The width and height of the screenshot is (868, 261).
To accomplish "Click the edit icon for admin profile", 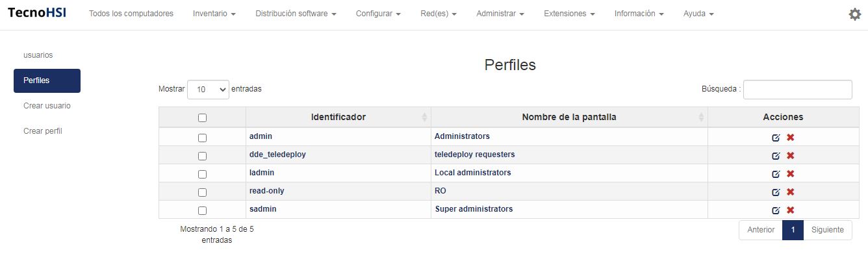I will pyautogui.click(x=776, y=137).
